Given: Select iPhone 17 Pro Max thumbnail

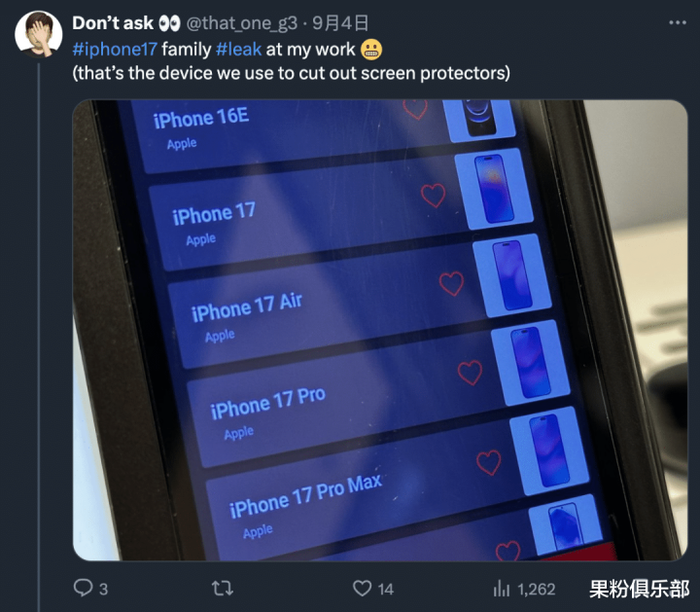Looking at the screenshot, I should (x=549, y=450).
